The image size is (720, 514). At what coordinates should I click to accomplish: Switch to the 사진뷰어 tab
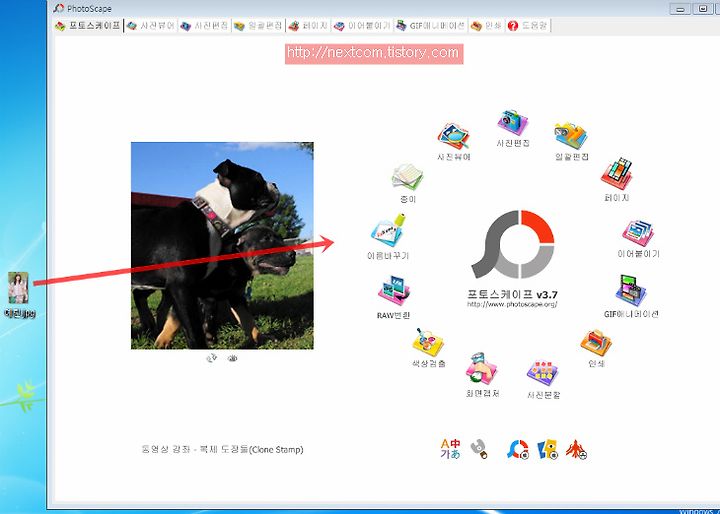pyautogui.click(x=151, y=26)
